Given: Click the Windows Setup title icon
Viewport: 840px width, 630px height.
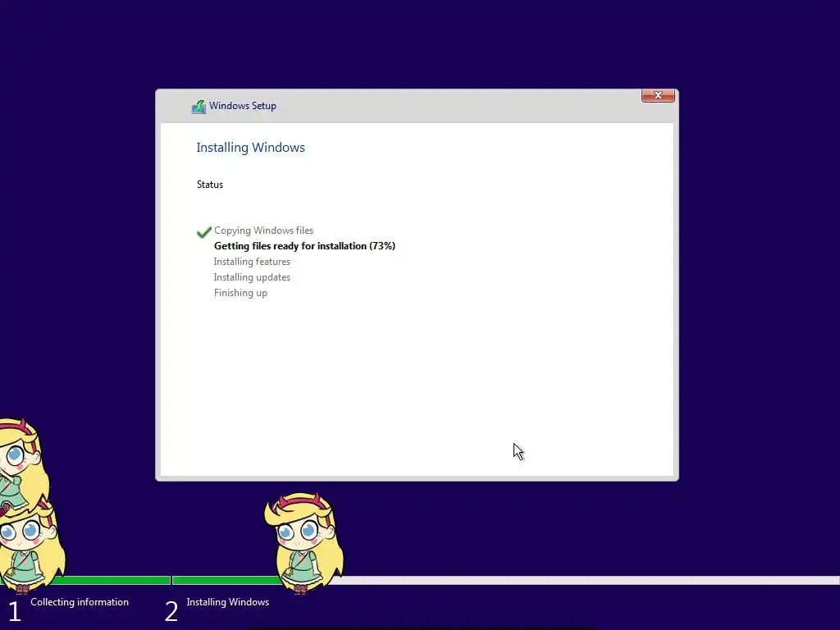Looking at the screenshot, I should [199, 107].
